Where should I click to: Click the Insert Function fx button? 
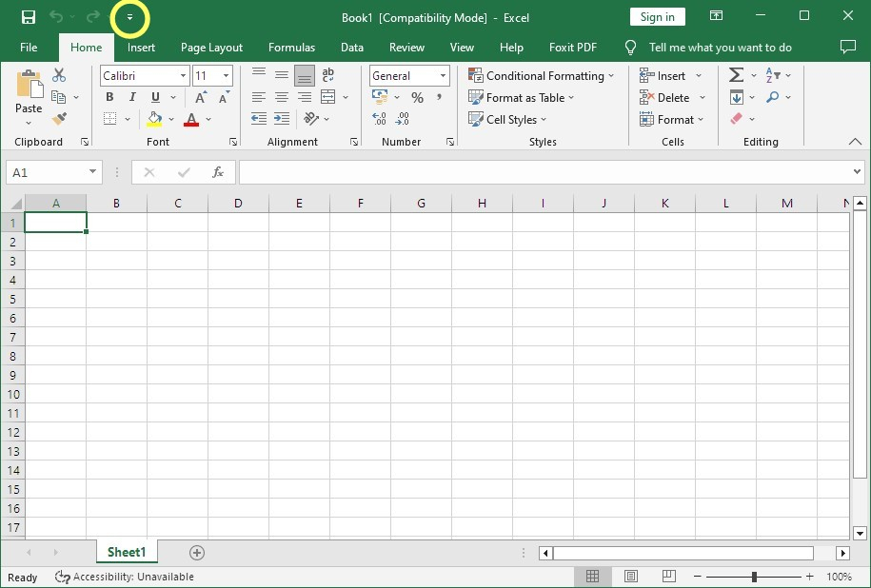pyautogui.click(x=218, y=172)
